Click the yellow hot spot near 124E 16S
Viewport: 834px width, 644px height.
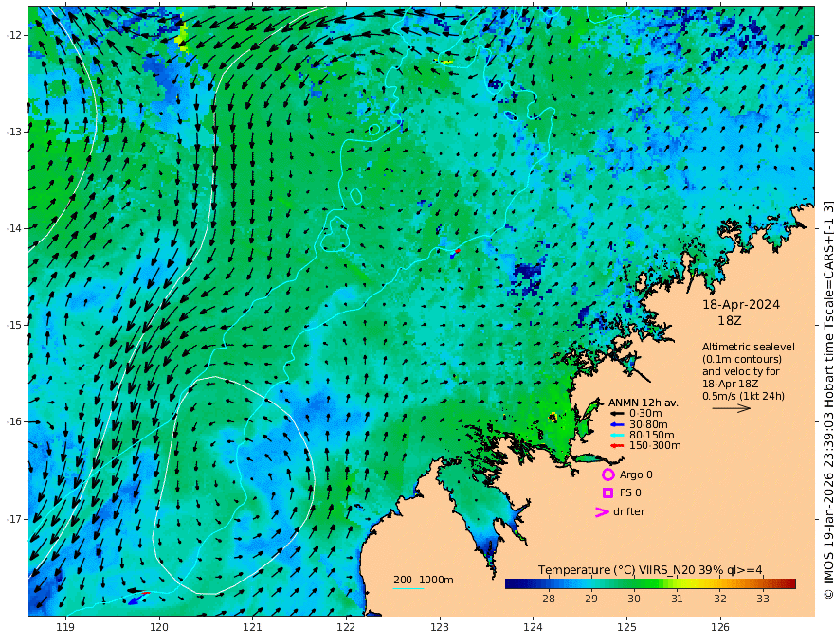pos(553,417)
